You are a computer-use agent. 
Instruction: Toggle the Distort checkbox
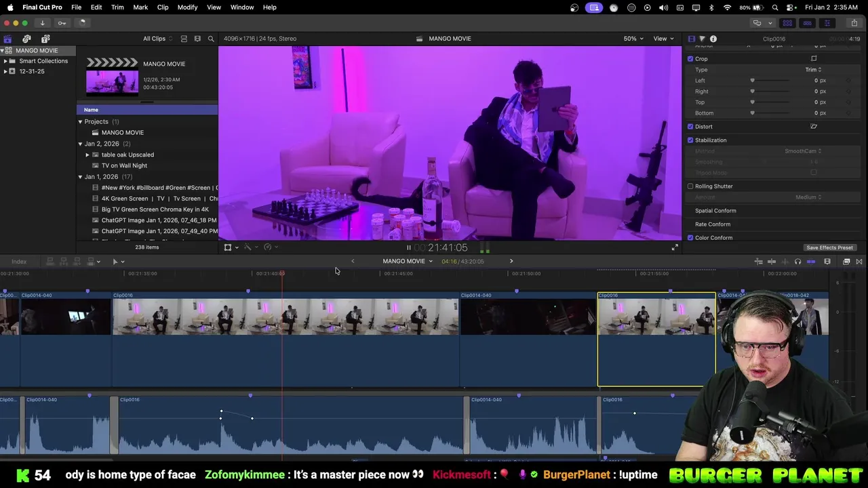pos(690,127)
